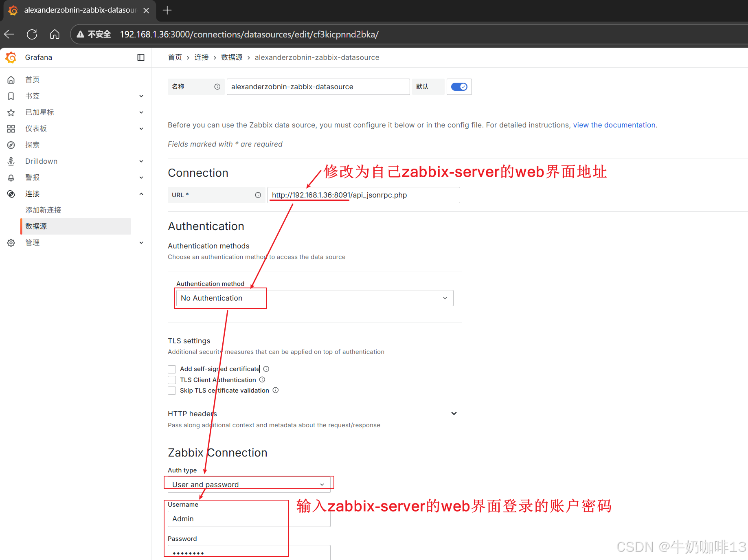Screen dimensions: 748x560
Task: Click the bell icon beside 警报
Action: (11, 178)
